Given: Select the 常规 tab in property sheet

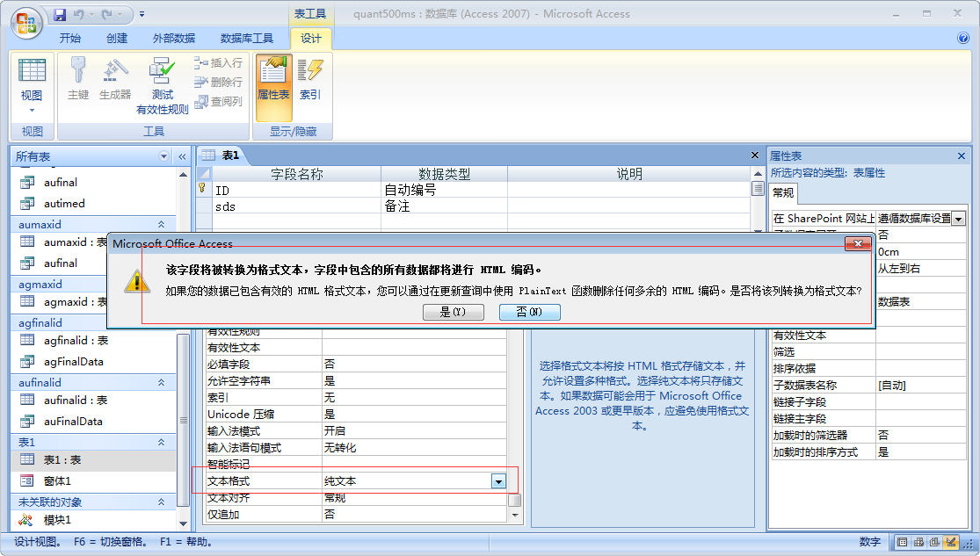Looking at the screenshot, I should pos(783,192).
